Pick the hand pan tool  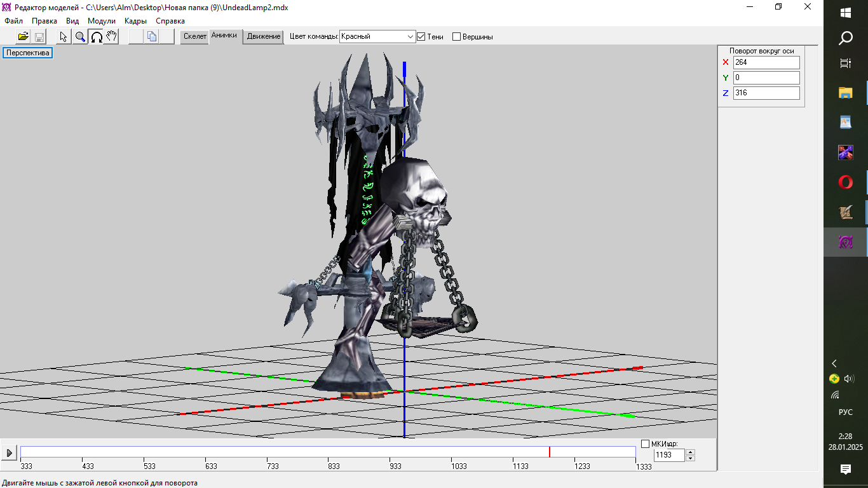point(111,36)
